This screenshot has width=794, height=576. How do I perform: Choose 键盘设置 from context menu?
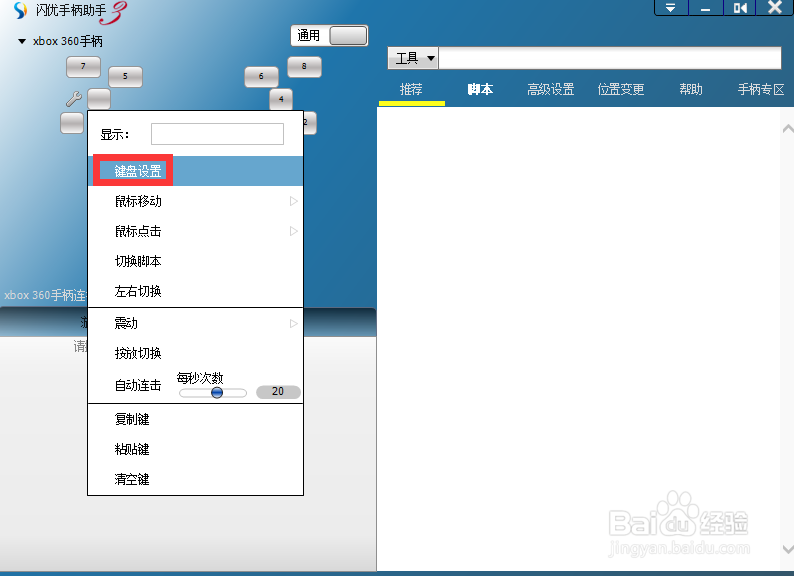195,171
